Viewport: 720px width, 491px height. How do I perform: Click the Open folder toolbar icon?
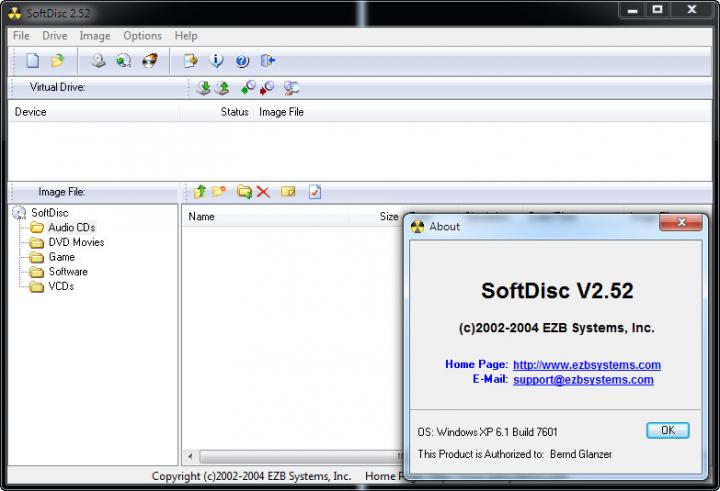pos(58,61)
